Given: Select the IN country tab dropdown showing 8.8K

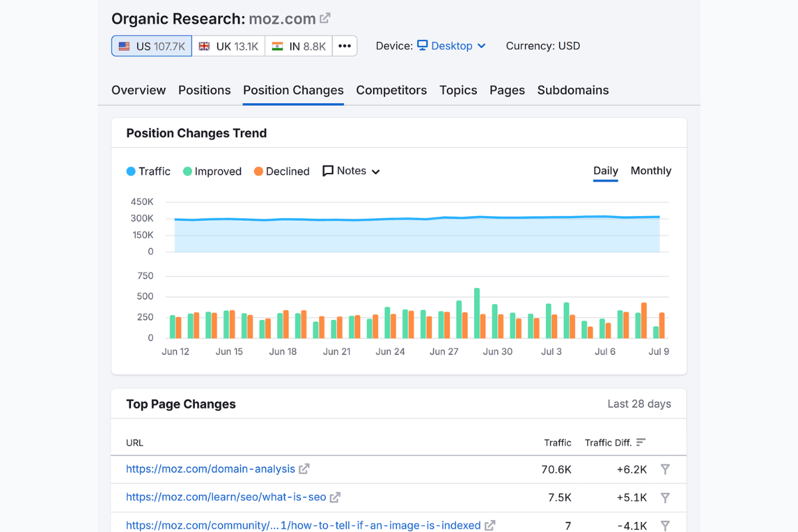Looking at the screenshot, I should coord(298,46).
